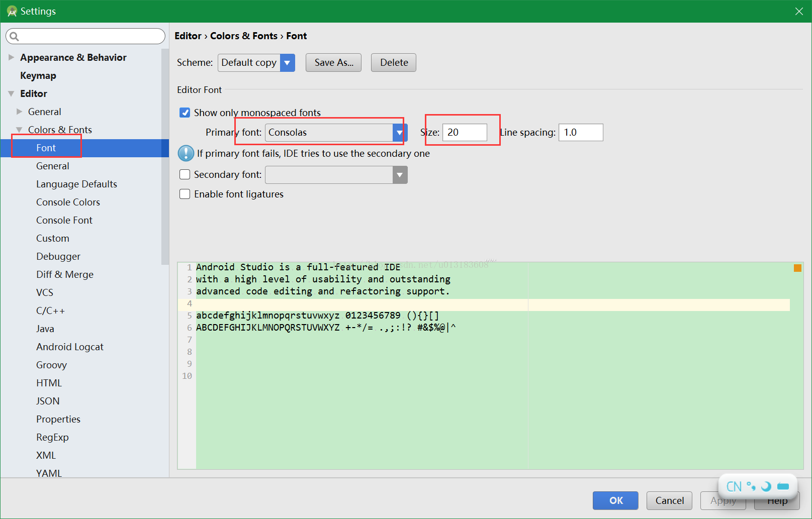The image size is (812, 519).
Task: Click the orange marker square in preview
Action: point(797,268)
